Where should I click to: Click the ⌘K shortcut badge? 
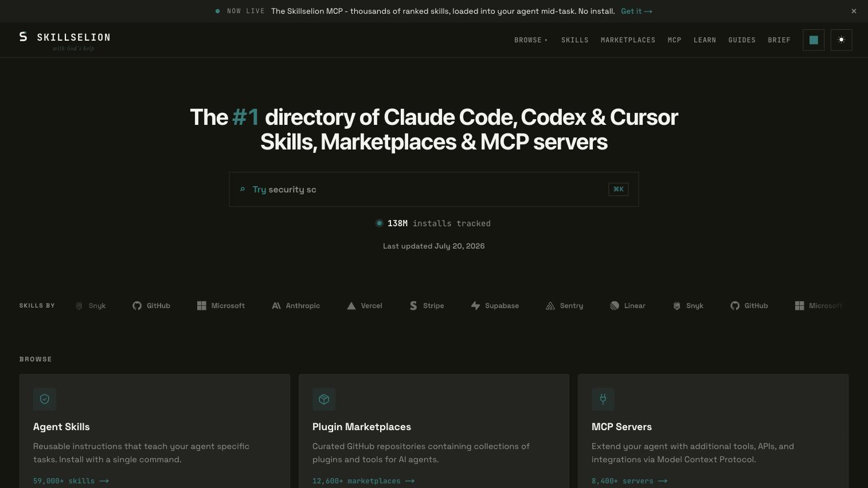tap(618, 189)
